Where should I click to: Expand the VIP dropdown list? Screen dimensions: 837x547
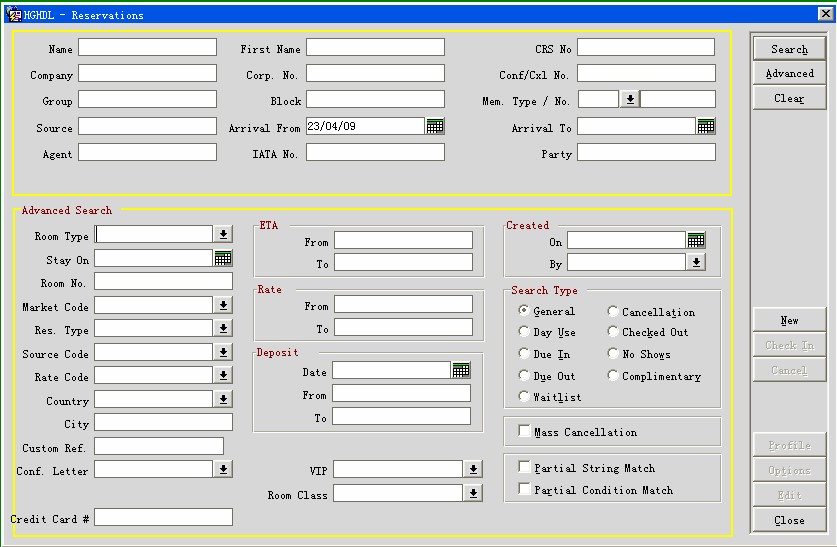[473, 469]
